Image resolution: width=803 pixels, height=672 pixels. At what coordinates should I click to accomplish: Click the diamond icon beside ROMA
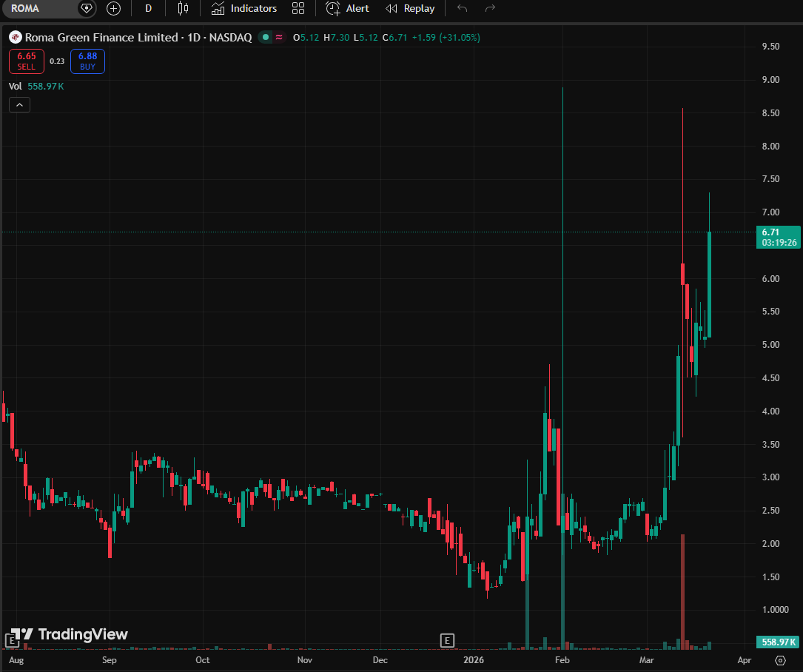86,9
